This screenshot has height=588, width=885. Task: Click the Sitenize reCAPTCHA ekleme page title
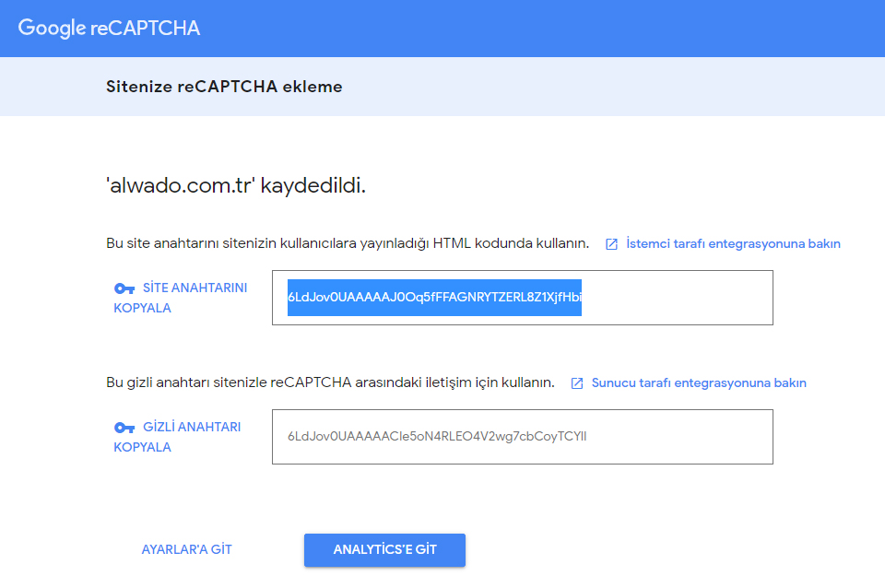pos(224,87)
